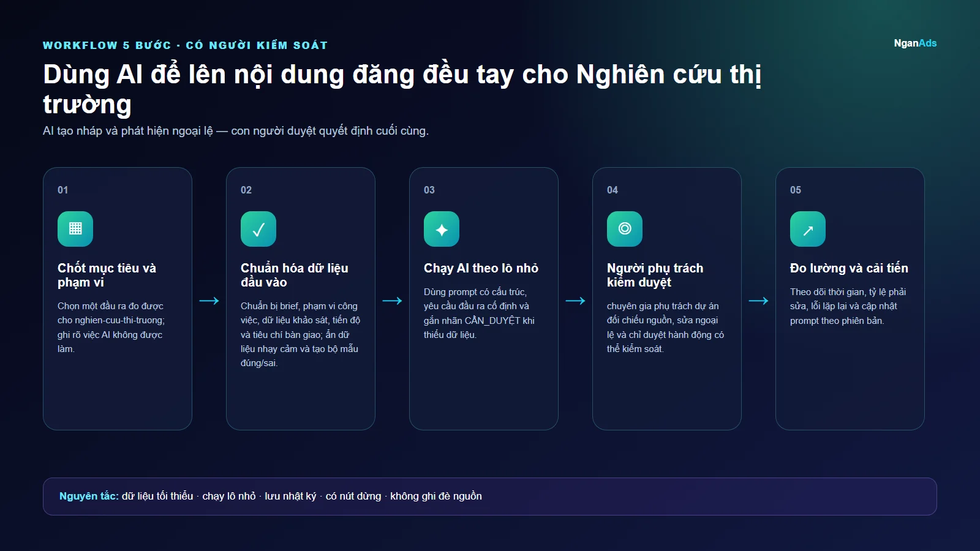
Task: Select the 'Đo lường và cải tiến' heading
Action: point(849,268)
